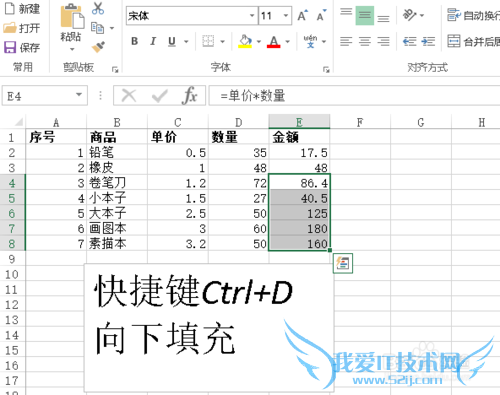
Task: Click the font name box 宋体
Action: pyautogui.click(x=187, y=16)
